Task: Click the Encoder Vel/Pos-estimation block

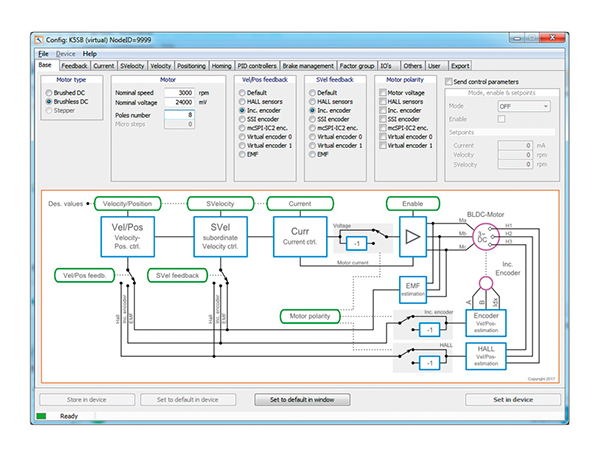Action: (486, 323)
